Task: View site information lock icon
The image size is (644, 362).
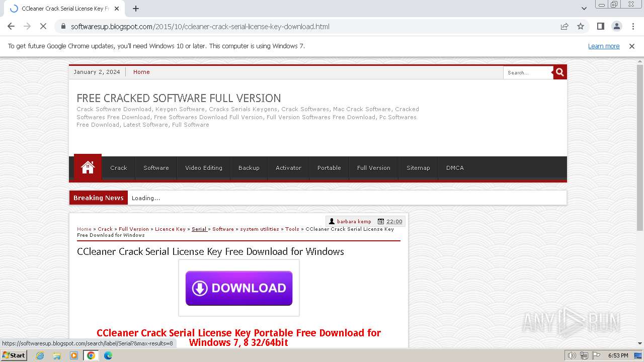Action: (x=63, y=26)
